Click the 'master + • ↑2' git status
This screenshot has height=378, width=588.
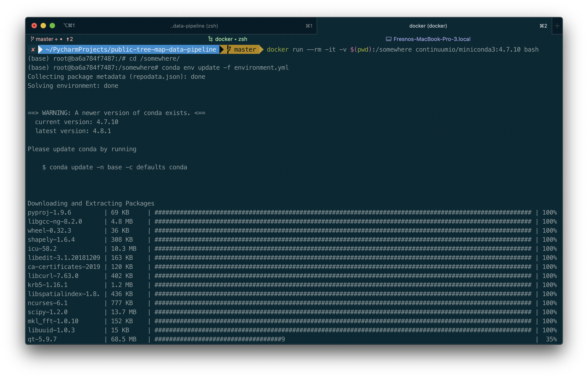click(x=54, y=39)
